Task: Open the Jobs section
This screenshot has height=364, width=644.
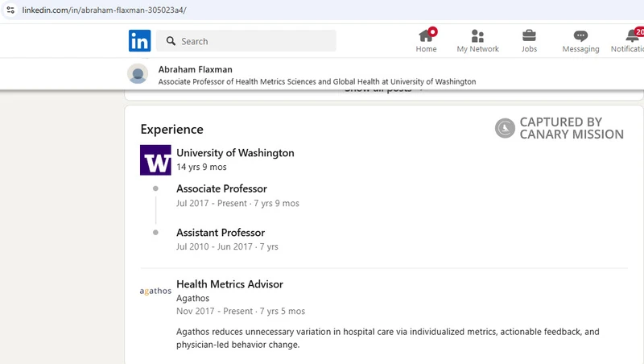Action: (529, 41)
